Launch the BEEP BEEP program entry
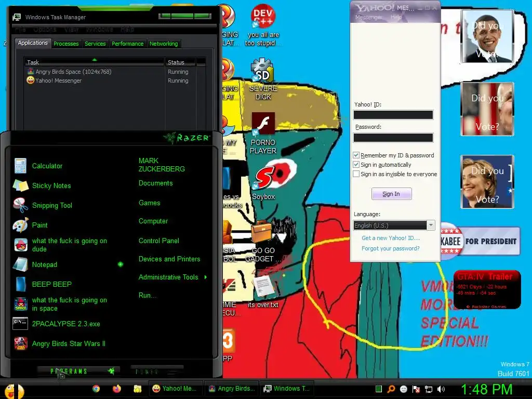 click(43, 284)
